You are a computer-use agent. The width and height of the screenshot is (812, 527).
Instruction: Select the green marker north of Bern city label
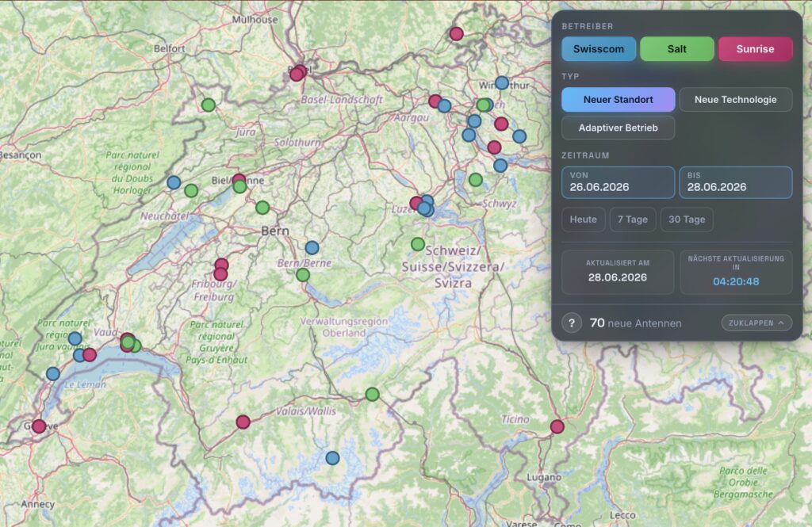pos(262,208)
